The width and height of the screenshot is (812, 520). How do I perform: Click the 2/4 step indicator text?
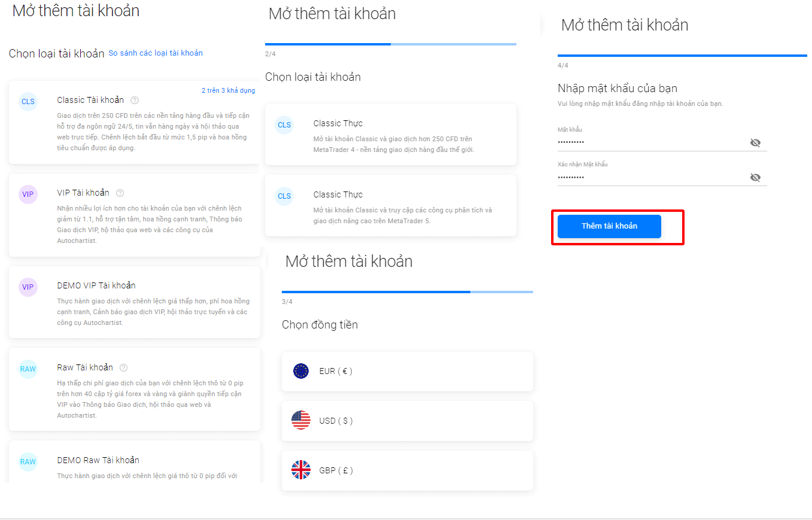270,54
